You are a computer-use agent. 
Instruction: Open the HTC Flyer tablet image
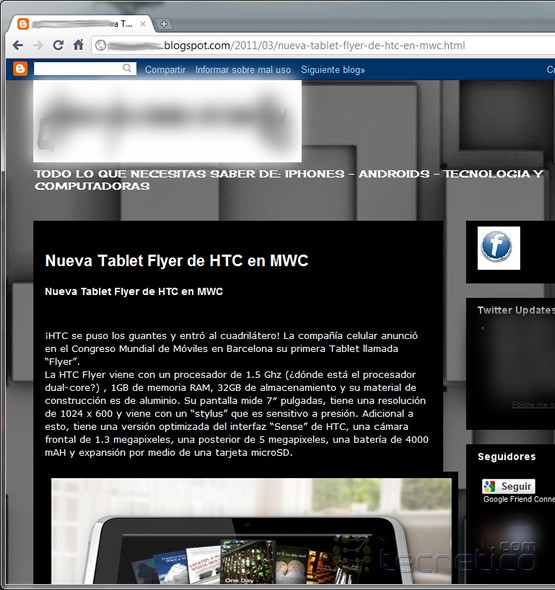[x=251, y=531]
